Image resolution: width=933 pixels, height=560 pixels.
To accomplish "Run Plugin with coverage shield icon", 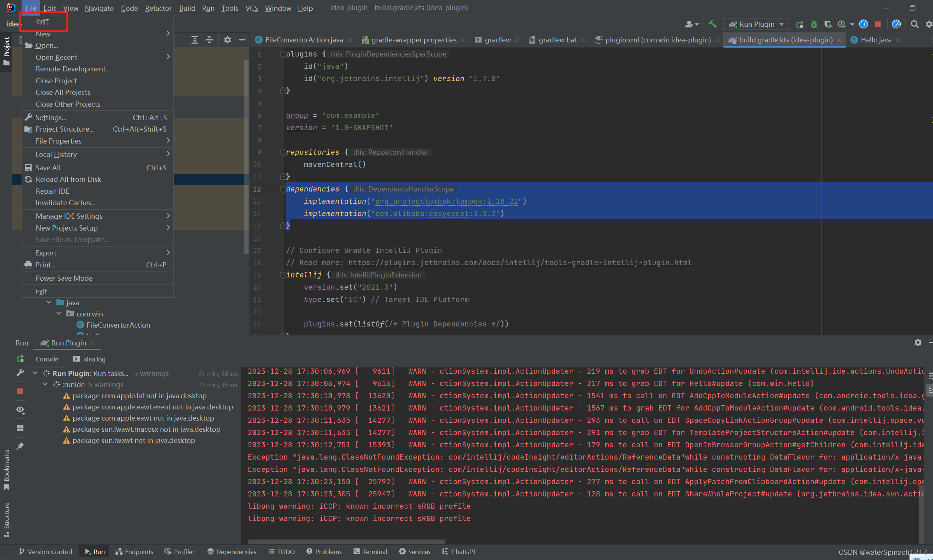I will coord(828,25).
